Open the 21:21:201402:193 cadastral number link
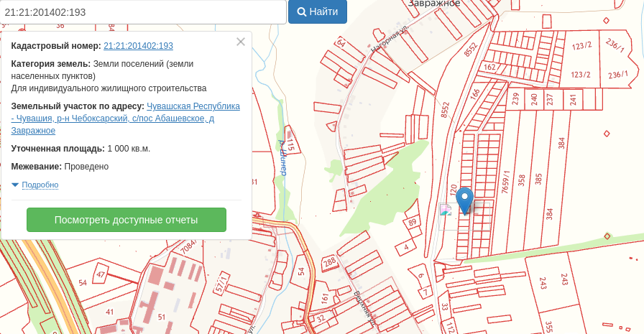Image resolution: width=644 pixels, height=334 pixels. (x=138, y=46)
